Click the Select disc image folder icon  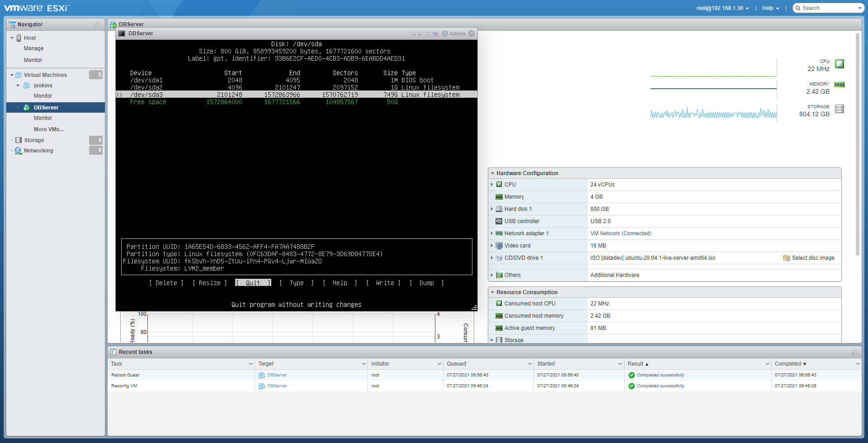coord(786,258)
